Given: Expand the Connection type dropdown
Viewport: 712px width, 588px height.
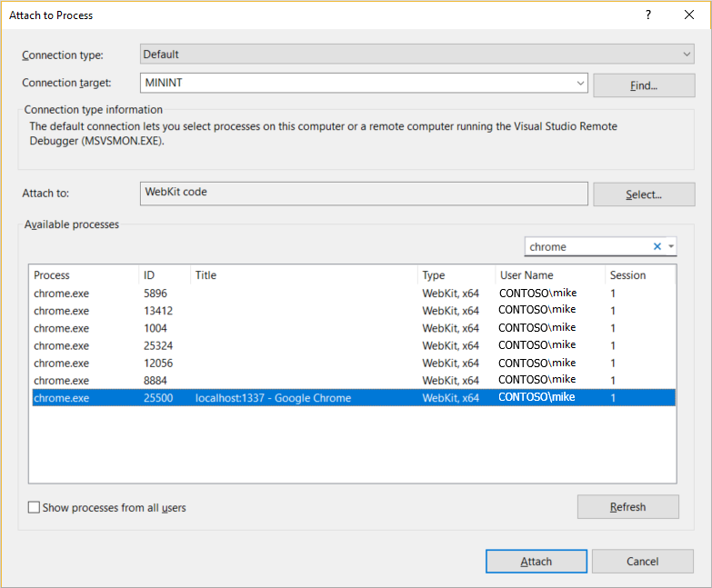Looking at the screenshot, I should click(687, 55).
